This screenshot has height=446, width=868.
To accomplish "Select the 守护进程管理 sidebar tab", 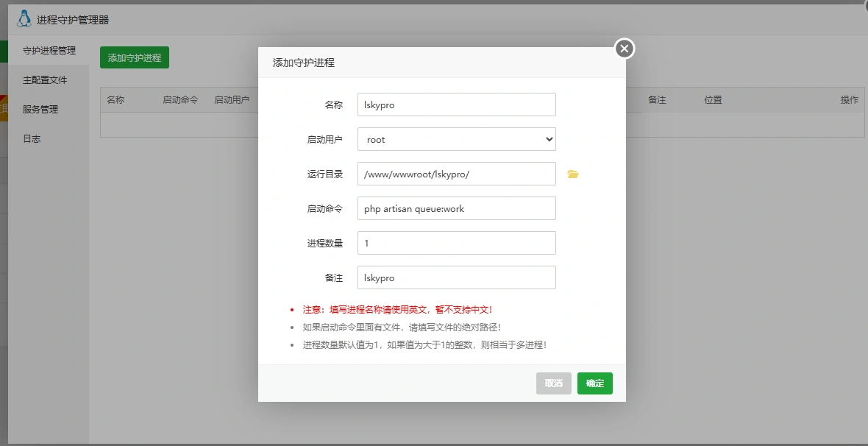I will point(49,51).
